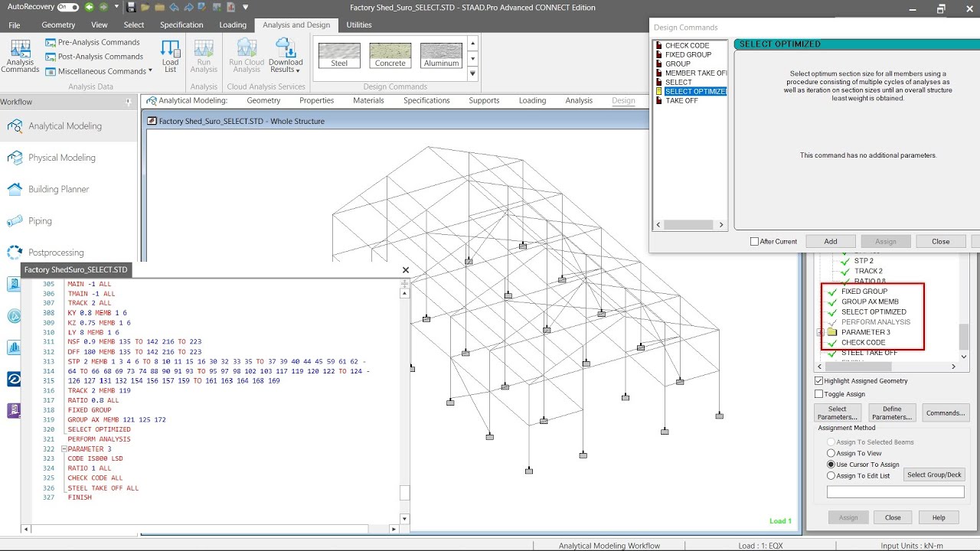Select CHECK CODE in Design Commands list

tap(687, 46)
